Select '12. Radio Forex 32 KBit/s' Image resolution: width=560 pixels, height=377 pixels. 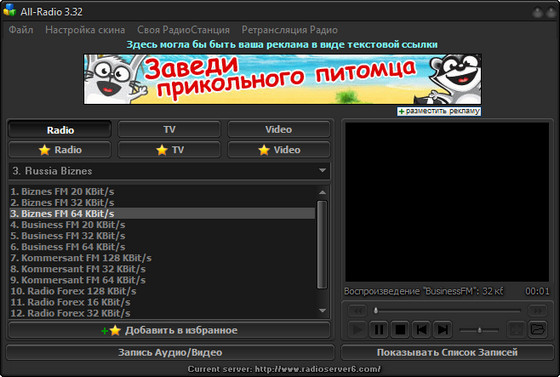(162, 313)
